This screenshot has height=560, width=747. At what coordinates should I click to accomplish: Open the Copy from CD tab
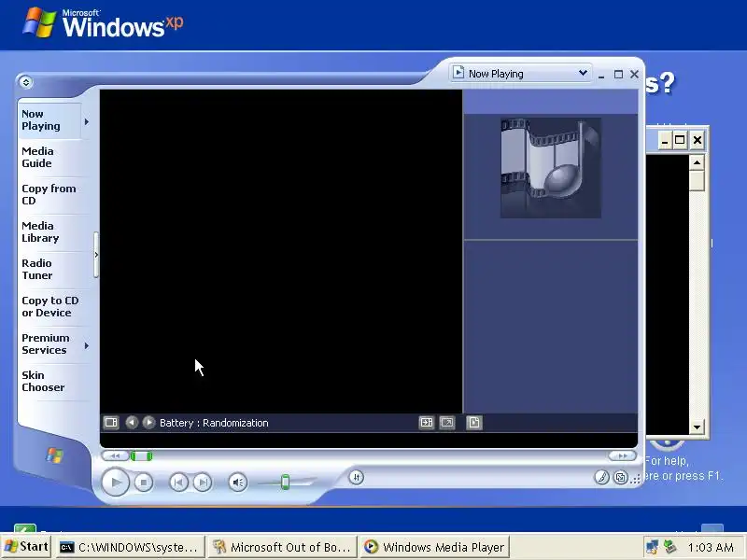click(49, 194)
